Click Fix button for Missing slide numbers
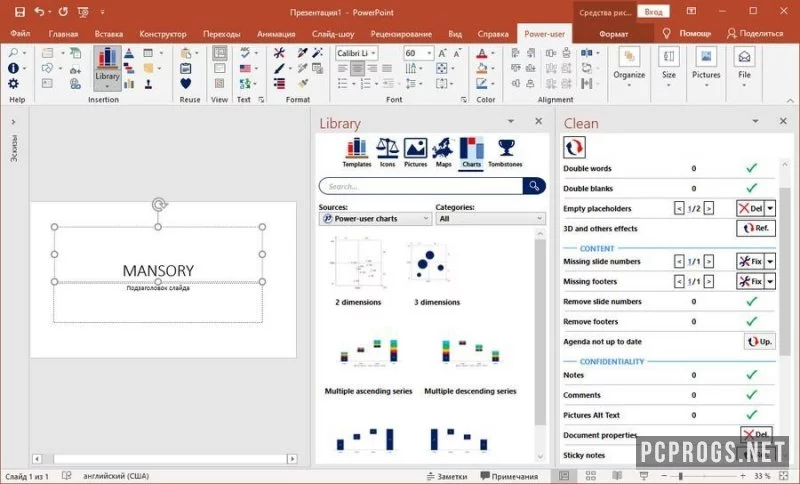 751,261
